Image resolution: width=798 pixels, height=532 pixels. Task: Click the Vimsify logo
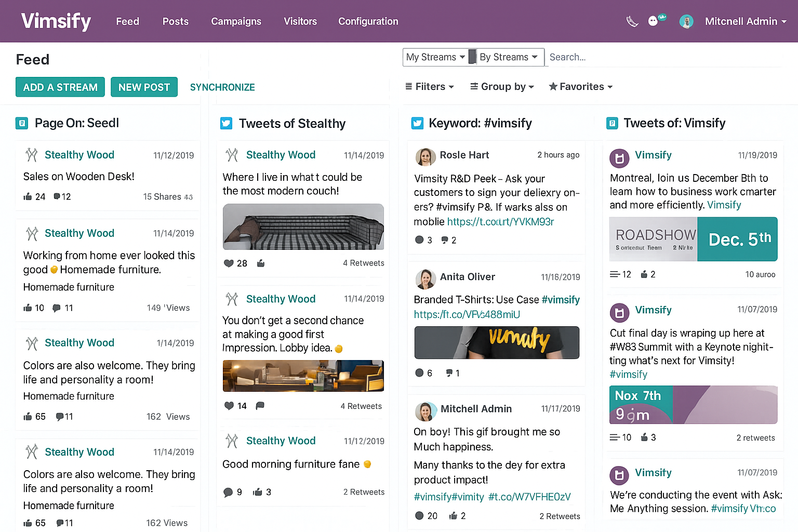(56, 21)
